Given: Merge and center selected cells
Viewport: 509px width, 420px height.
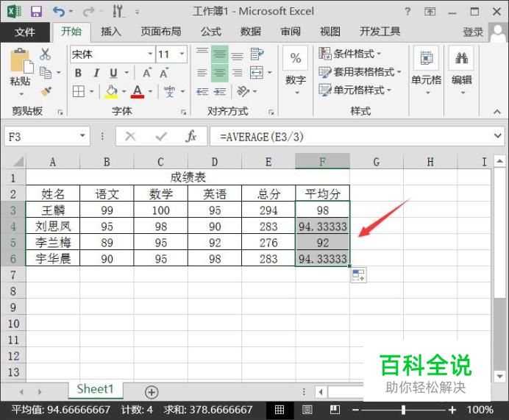Looking at the screenshot, I should (257, 72).
